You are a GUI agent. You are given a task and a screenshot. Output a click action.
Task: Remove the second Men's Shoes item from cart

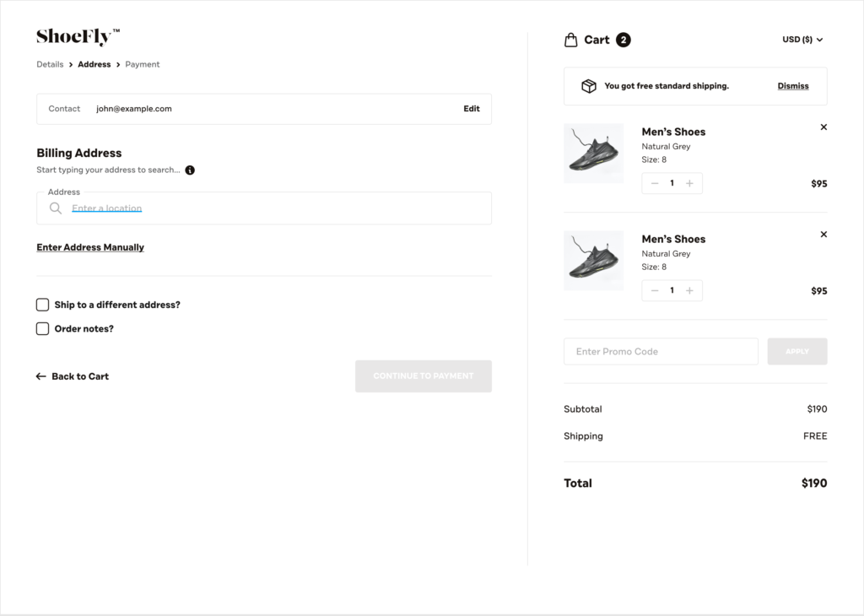823,234
